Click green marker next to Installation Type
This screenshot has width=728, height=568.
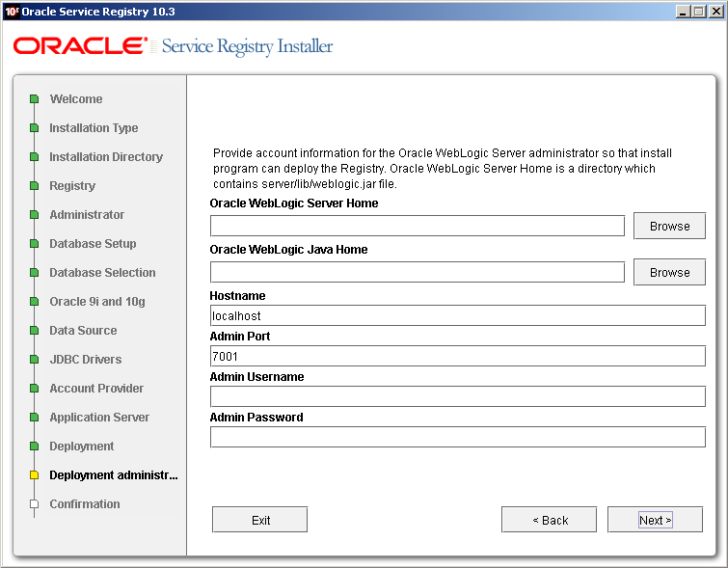[34, 127]
